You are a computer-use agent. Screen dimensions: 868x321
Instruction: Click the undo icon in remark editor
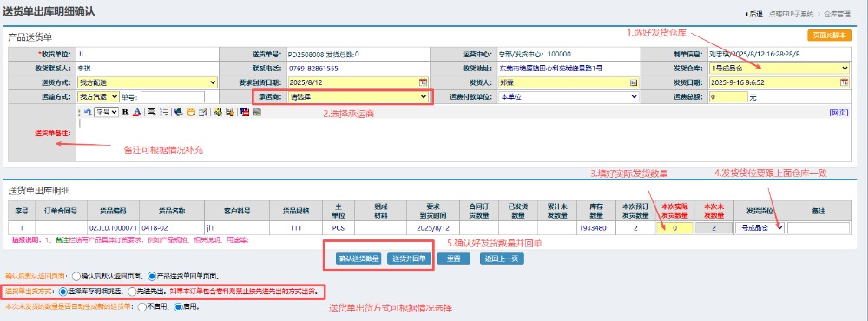pyautogui.click(x=88, y=112)
